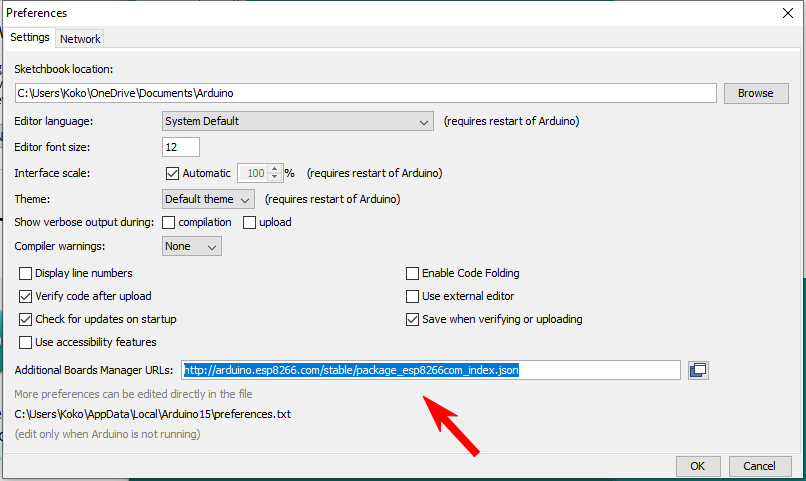Click the Editor font size field

pos(181,147)
